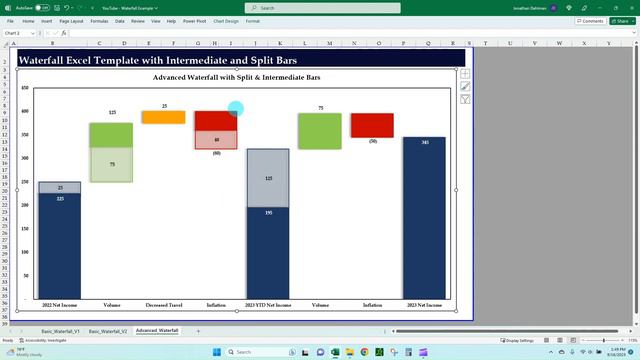Open the Power Pivot tab

pos(194,21)
